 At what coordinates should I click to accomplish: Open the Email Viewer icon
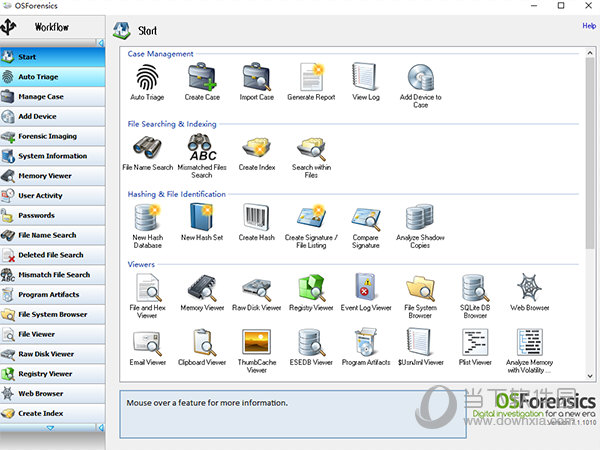(147, 343)
